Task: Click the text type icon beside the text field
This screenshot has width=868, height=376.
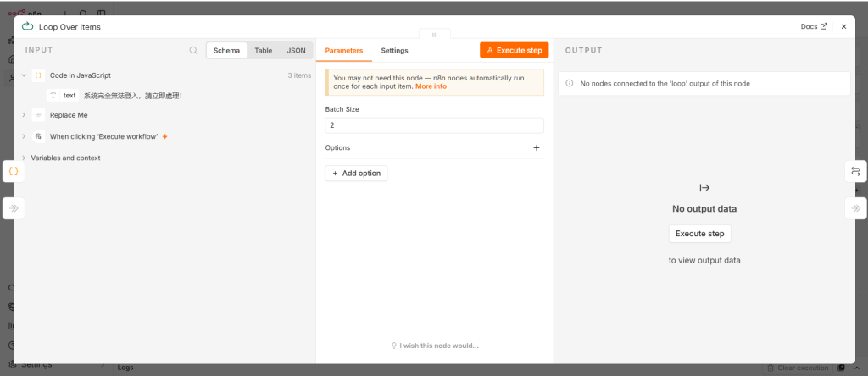Action: [53, 95]
